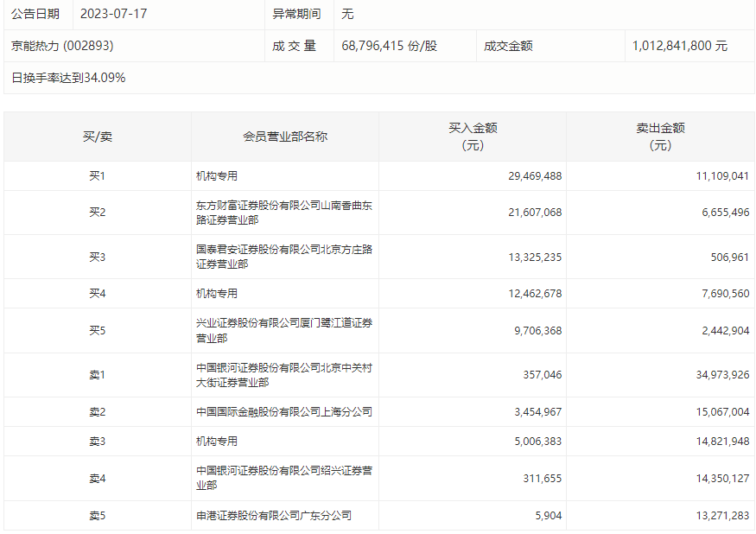This screenshot has width=756, height=534.
Task: Click 兴业证券厦门鹭江道证券营业部 name
Action: 284,330
